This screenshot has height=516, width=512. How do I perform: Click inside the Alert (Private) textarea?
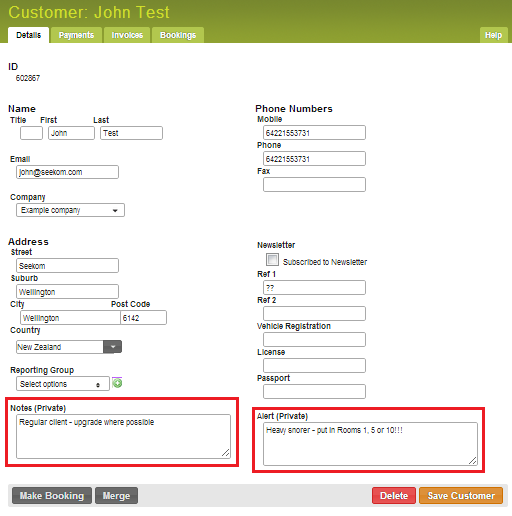pyautogui.click(x=370, y=444)
